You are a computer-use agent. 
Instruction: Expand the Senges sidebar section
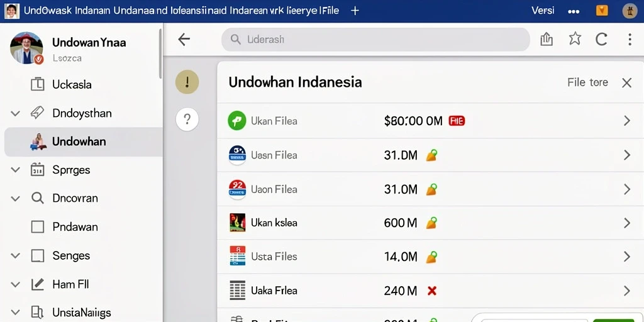(x=15, y=255)
